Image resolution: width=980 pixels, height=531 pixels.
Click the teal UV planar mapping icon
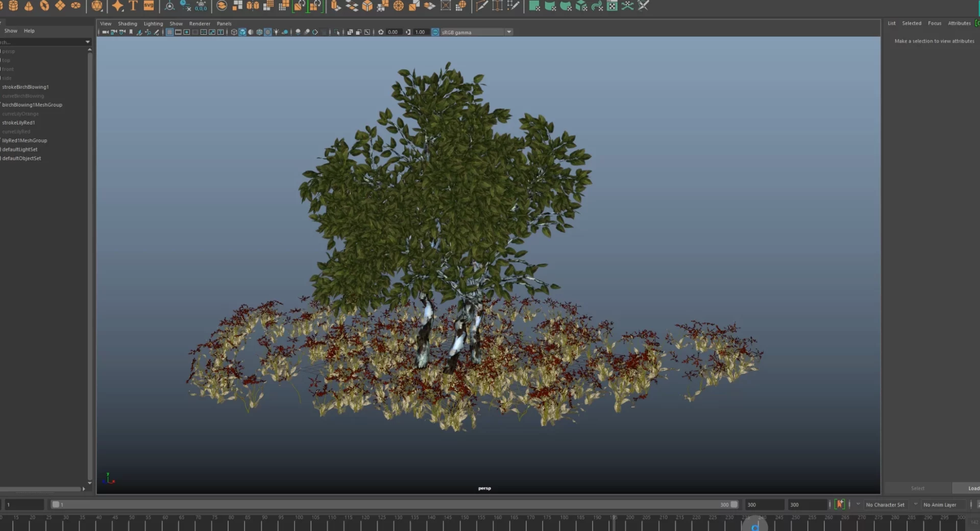[x=534, y=6]
